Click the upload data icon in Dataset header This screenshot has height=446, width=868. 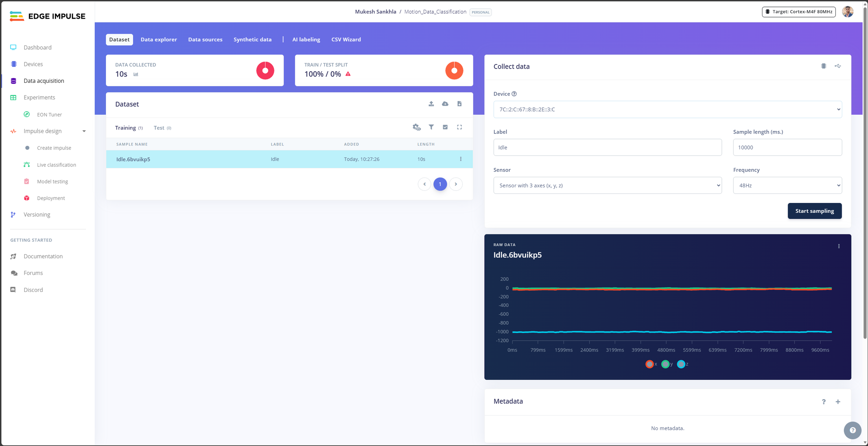[431, 104]
